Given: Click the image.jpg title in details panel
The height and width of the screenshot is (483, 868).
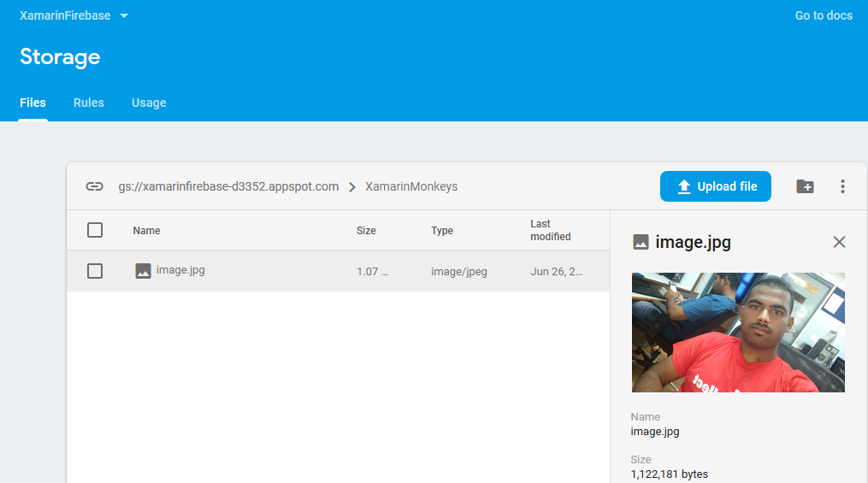Looking at the screenshot, I should (x=693, y=242).
